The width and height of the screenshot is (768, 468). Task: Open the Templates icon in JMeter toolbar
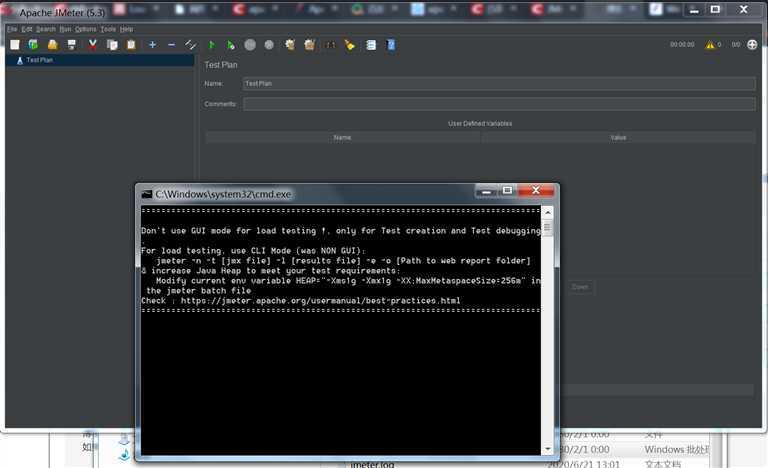tap(33, 45)
